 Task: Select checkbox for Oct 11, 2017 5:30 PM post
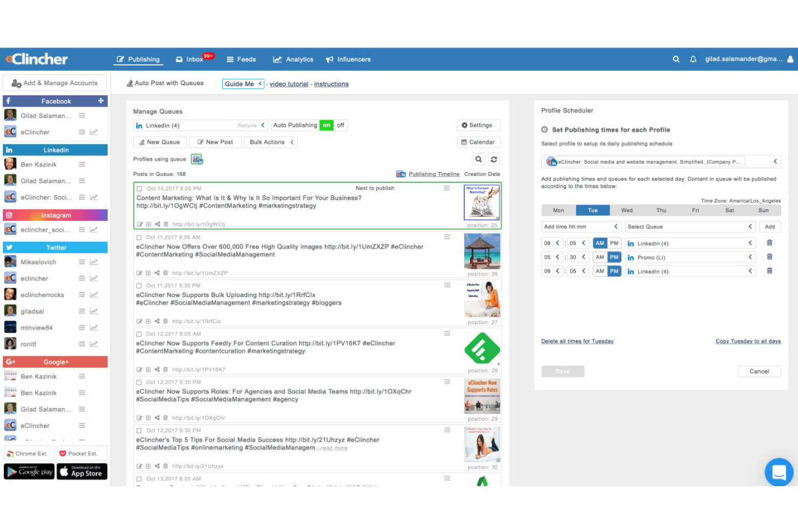tap(139, 286)
